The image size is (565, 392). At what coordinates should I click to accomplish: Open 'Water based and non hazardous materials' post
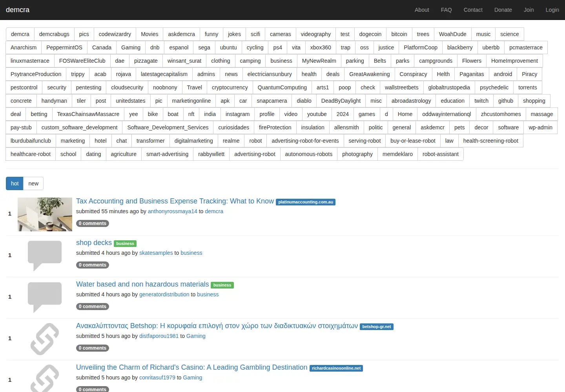tap(142, 284)
